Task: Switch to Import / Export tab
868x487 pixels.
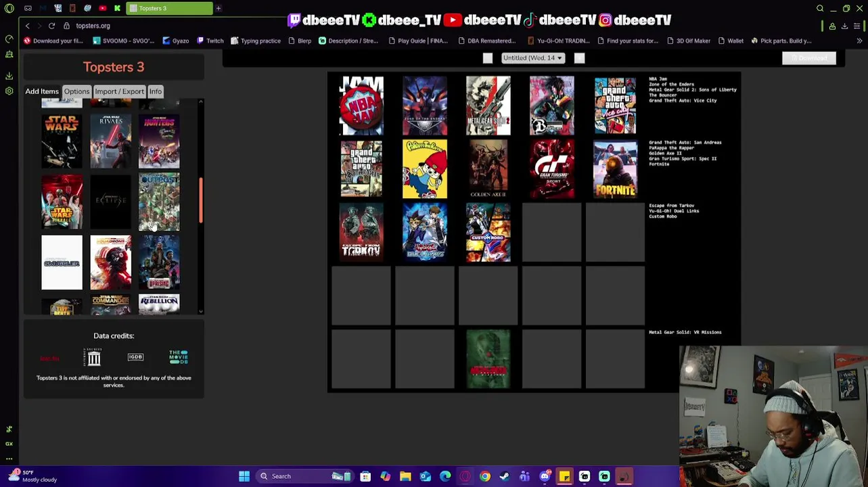Action: point(119,91)
